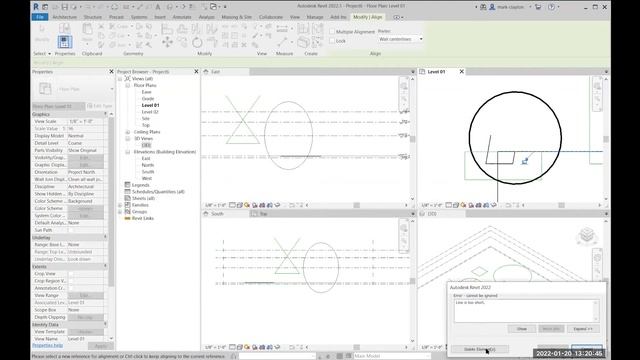Click the Revit Links icon in Project Browser
The width and height of the screenshot is (640, 360).
pyautogui.click(x=127, y=218)
